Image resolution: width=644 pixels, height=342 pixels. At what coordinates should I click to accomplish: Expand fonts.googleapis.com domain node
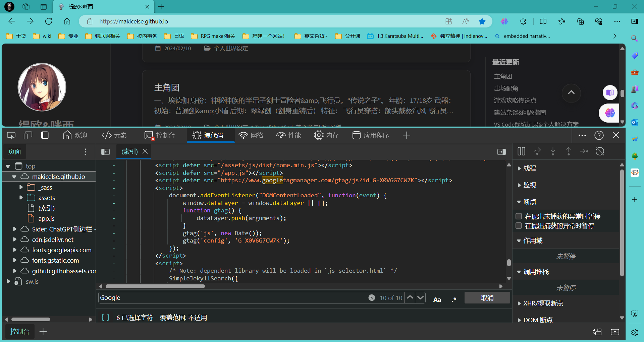point(14,250)
